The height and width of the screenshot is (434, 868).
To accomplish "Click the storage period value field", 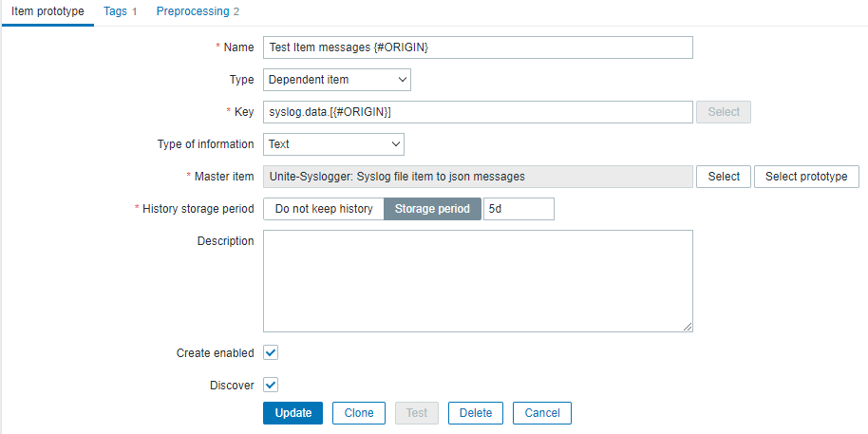I will pos(519,209).
